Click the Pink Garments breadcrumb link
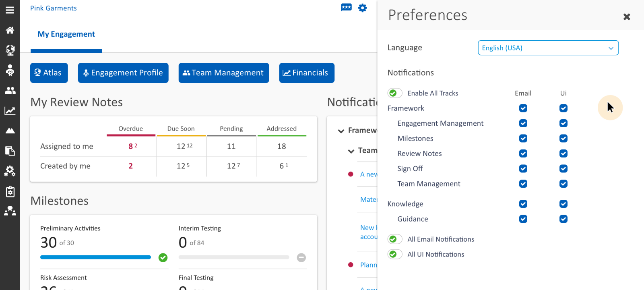 coord(54,8)
